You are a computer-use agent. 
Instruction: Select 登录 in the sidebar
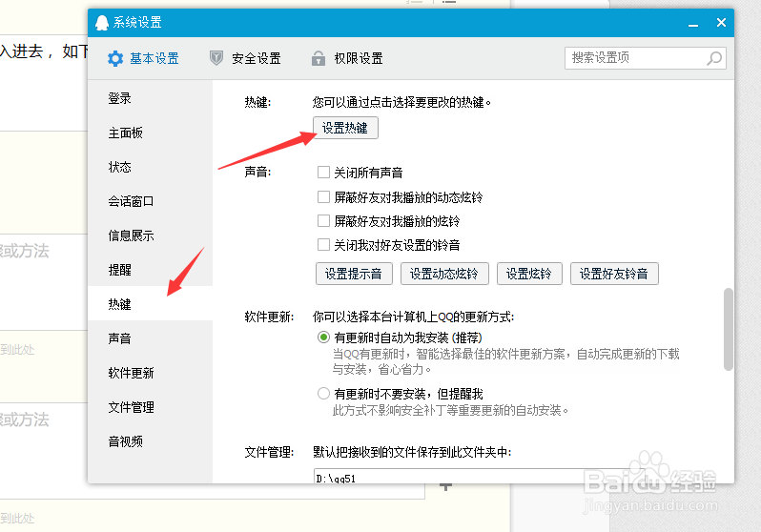pos(151,98)
